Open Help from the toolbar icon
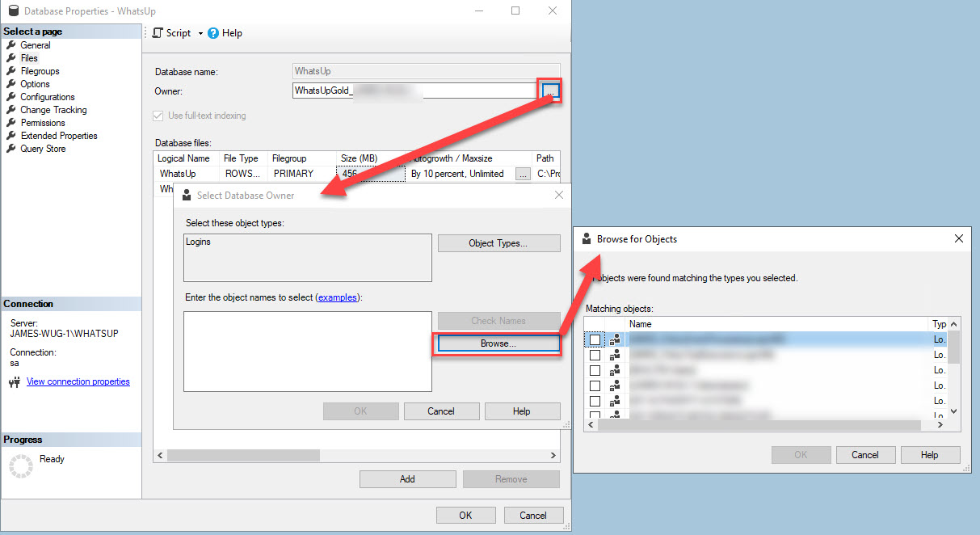Image resolution: width=980 pixels, height=535 pixels. [x=213, y=33]
